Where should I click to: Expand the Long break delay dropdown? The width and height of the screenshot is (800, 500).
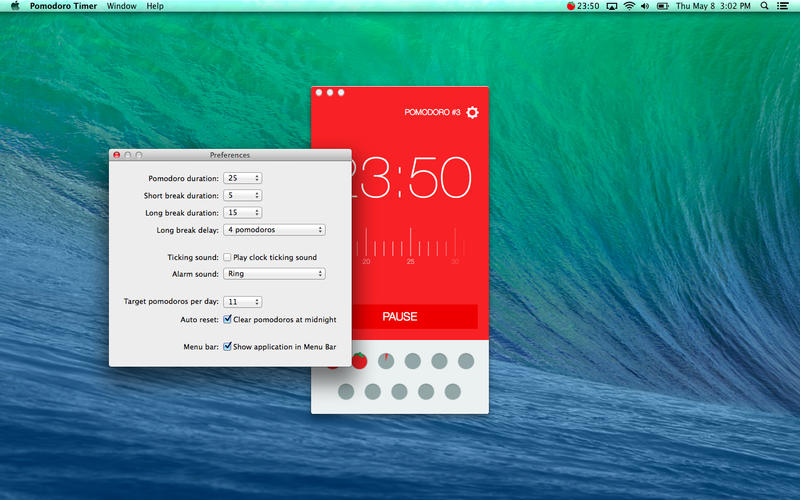pos(274,230)
